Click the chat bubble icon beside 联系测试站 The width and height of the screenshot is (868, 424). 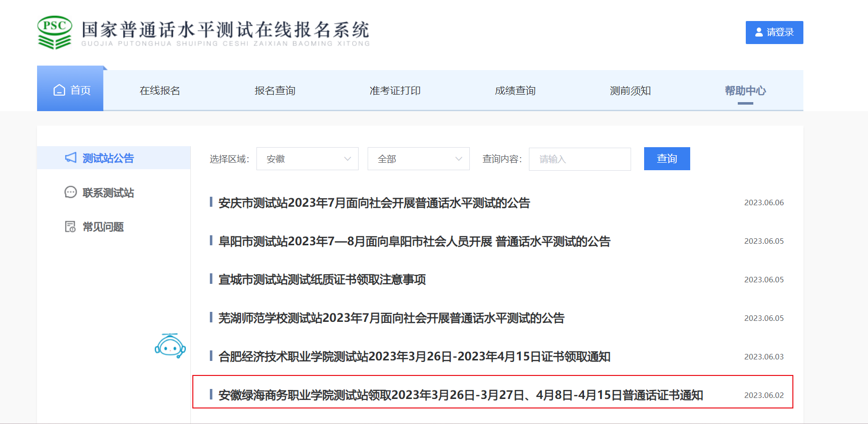click(x=71, y=192)
